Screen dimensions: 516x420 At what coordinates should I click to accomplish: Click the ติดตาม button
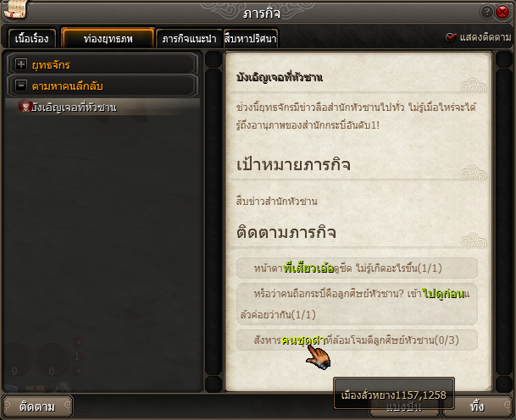37,406
